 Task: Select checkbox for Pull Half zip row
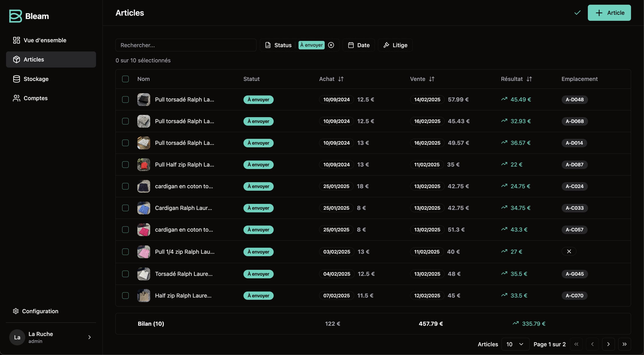pos(125,165)
